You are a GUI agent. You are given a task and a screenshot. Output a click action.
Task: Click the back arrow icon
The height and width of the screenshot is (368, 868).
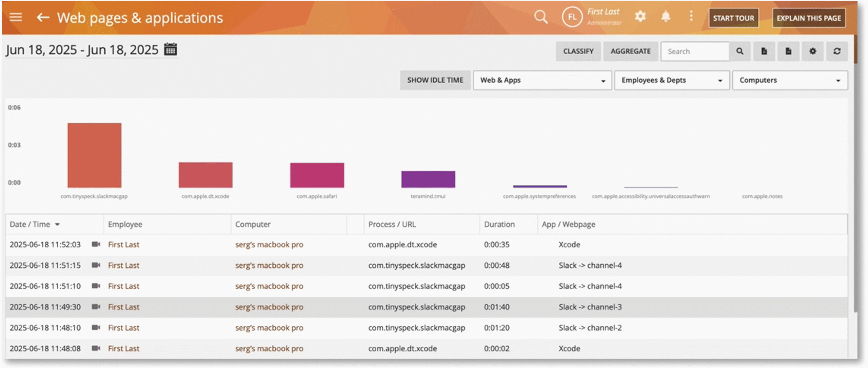coord(43,17)
